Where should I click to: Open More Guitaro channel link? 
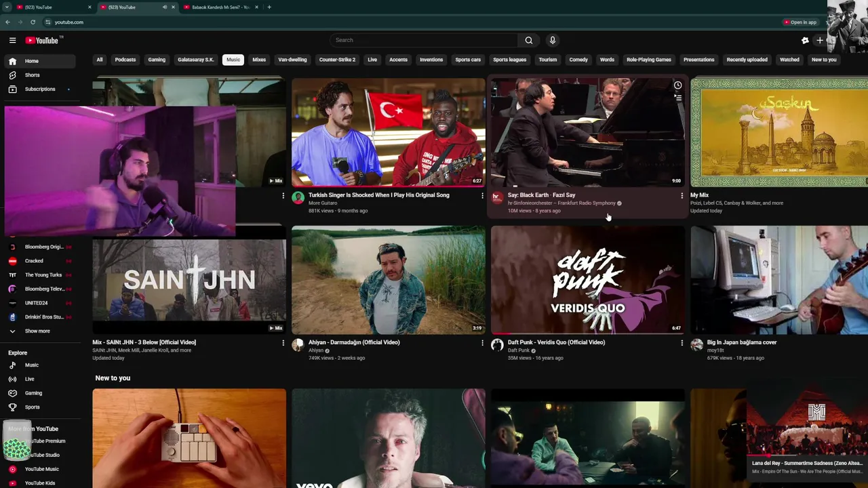323,203
